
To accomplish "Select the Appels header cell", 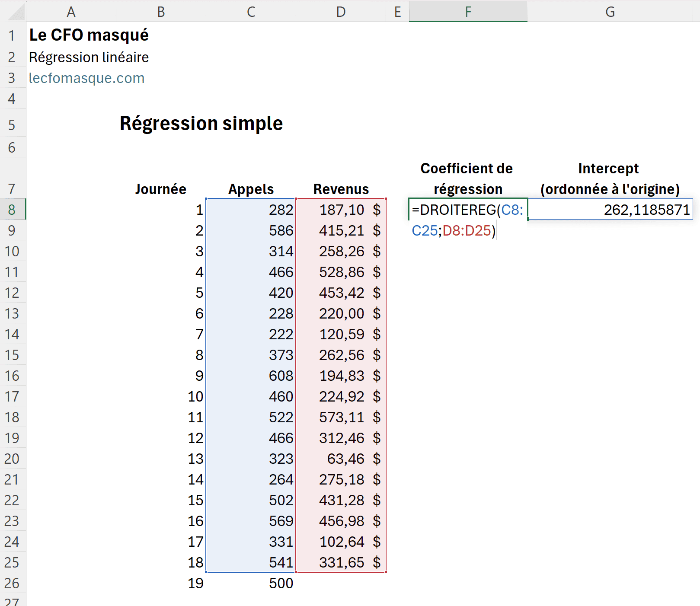I will point(251,189).
